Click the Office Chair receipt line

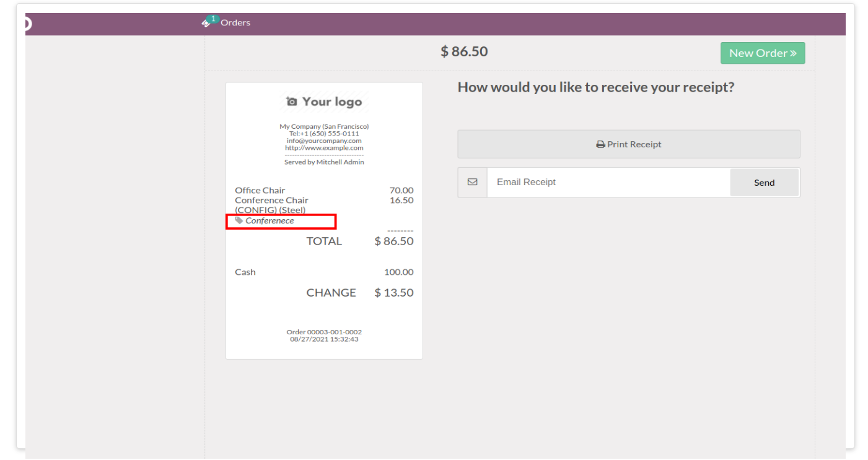point(324,190)
